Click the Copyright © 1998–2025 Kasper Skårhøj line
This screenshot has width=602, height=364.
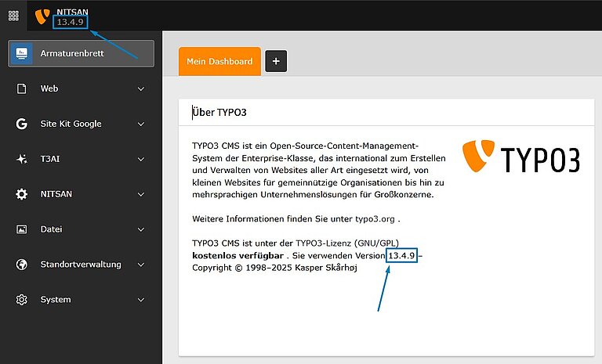pos(274,268)
